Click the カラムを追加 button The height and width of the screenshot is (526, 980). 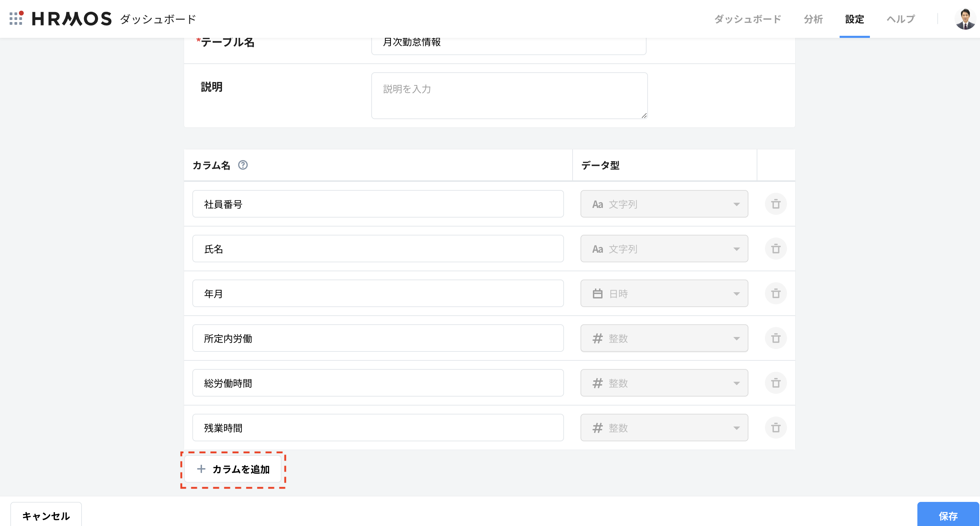[x=233, y=469]
